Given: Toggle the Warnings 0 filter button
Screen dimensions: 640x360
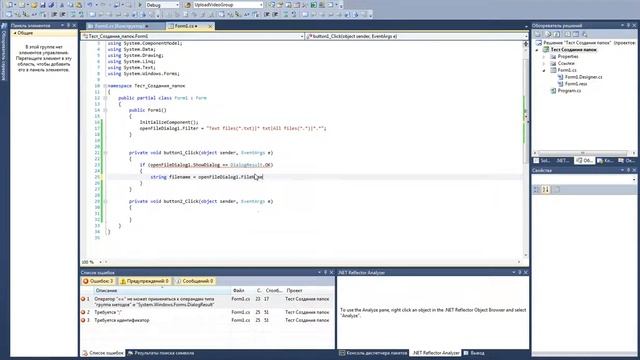Looking at the screenshot, I should point(145,281).
